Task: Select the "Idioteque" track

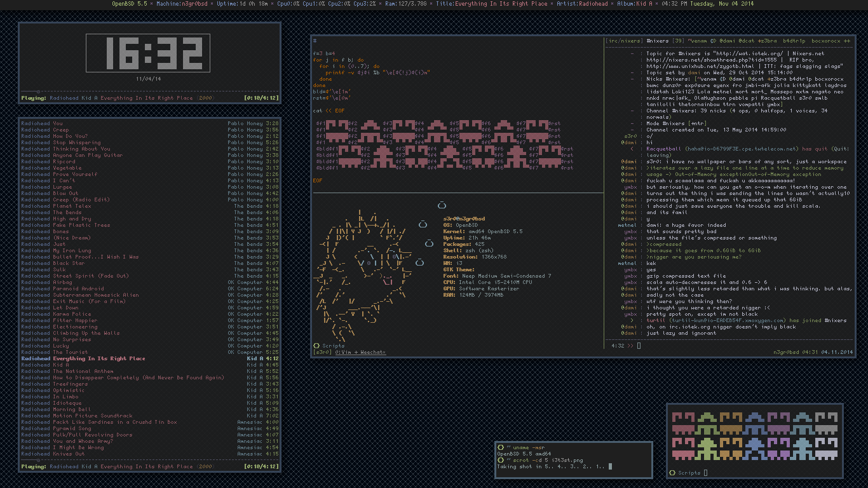Action: pyautogui.click(x=149, y=403)
